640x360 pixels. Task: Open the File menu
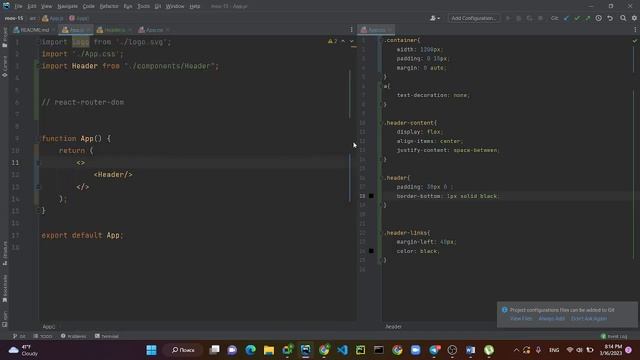point(18,6)
